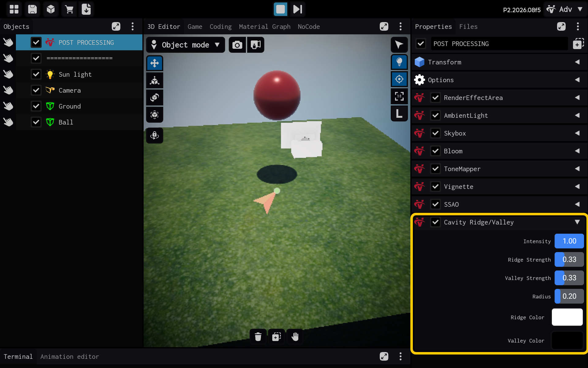The image size is (588, 368).
Task: Open the Valley Color swatch
Action: (x=567, y=340)
